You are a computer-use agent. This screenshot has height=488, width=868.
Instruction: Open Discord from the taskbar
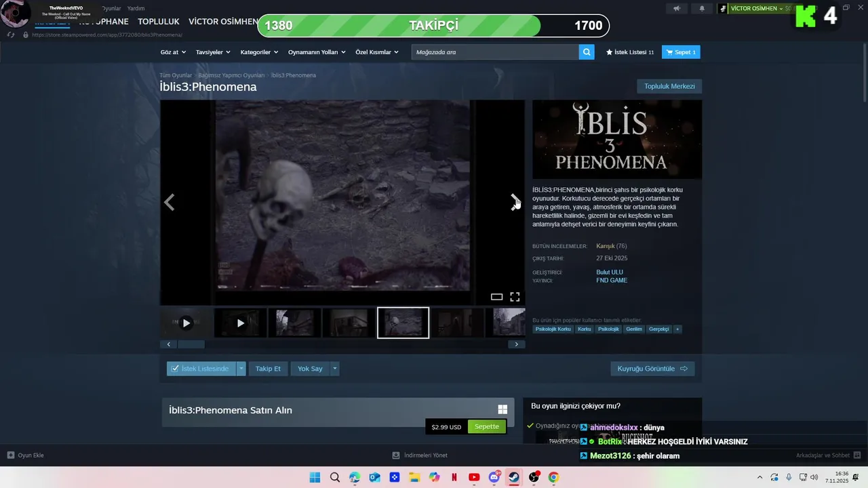click(494, 477)
